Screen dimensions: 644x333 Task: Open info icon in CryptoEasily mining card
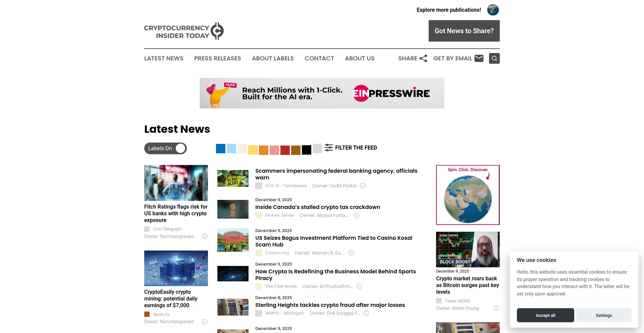(x=205, y=322)
